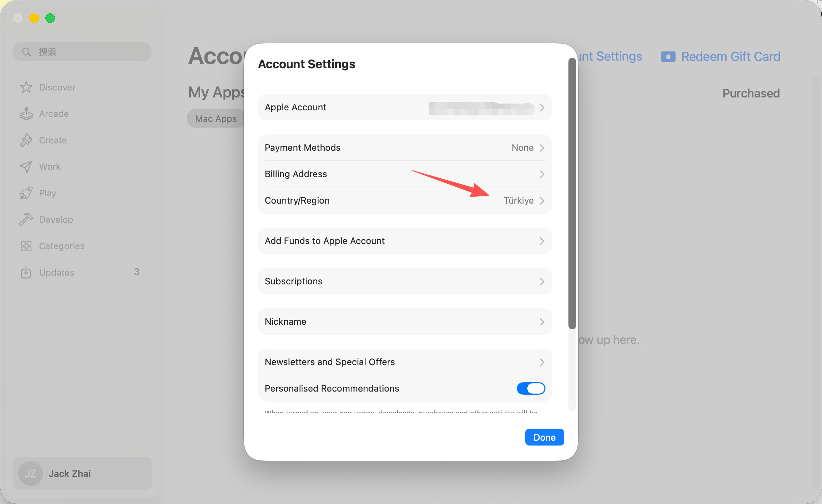Expand the Subscriptions row
This screenshot has height=504, width=822.
pos(405,281)
